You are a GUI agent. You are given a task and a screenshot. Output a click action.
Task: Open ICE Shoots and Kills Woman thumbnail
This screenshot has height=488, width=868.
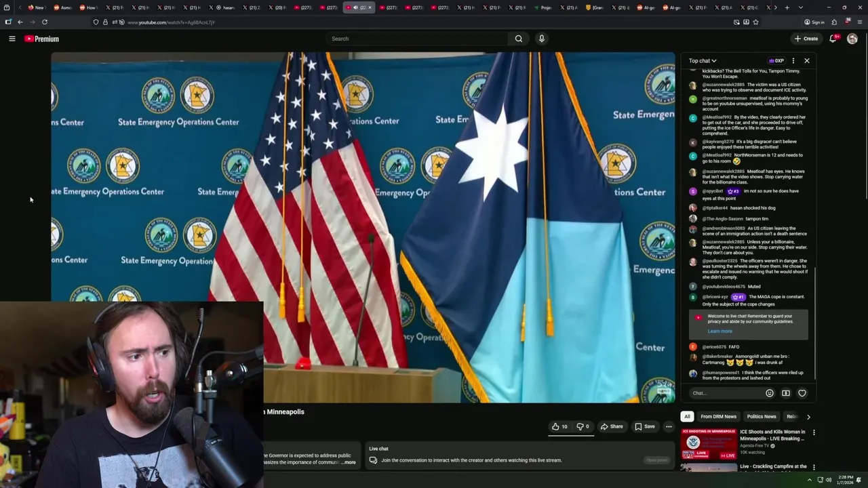[709, 444]
